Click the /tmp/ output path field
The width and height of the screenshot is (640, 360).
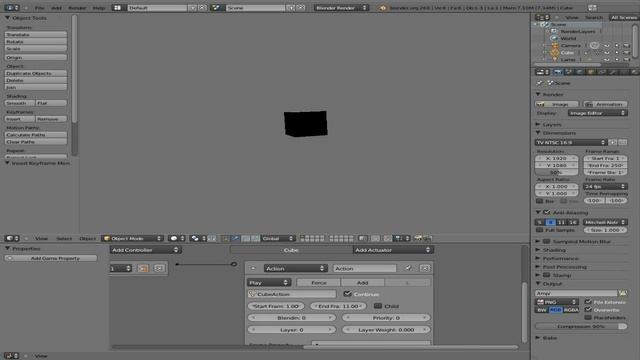(576, 293)
